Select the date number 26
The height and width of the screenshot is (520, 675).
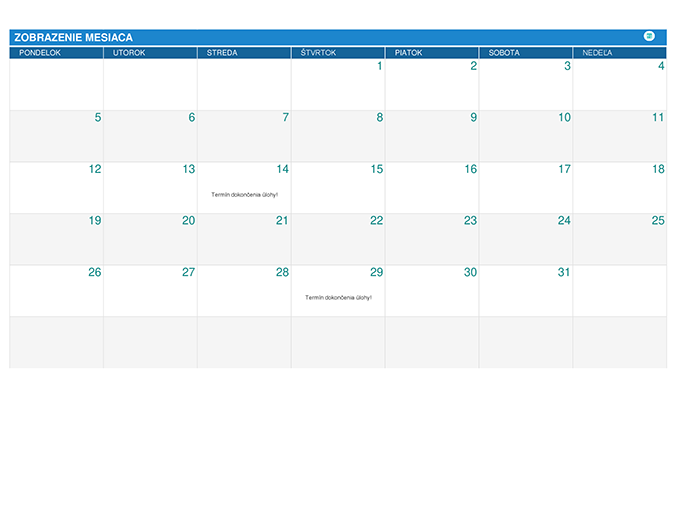pos(94,272)
